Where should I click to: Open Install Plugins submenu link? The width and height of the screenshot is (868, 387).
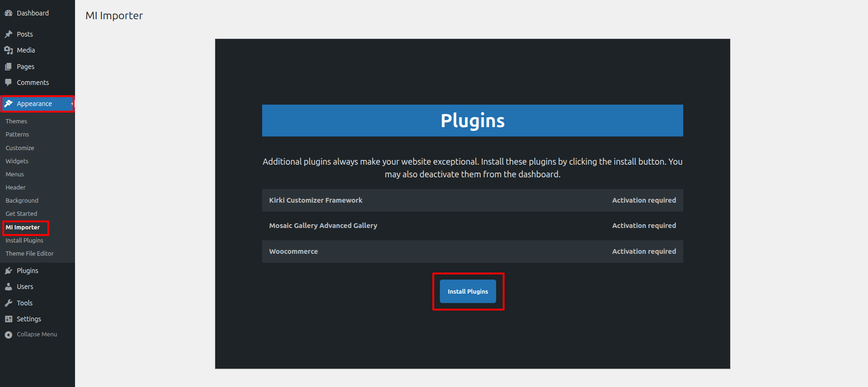point(24,240)
